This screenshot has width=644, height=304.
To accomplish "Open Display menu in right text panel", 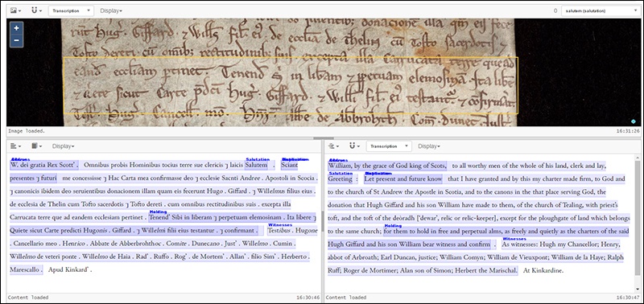I will 429,146.
